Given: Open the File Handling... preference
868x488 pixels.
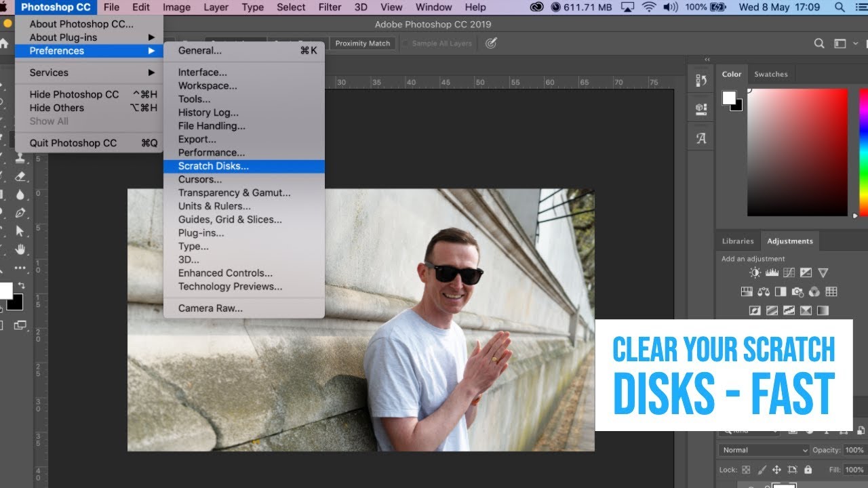Looking at the screenshot, I should point(244,125).
